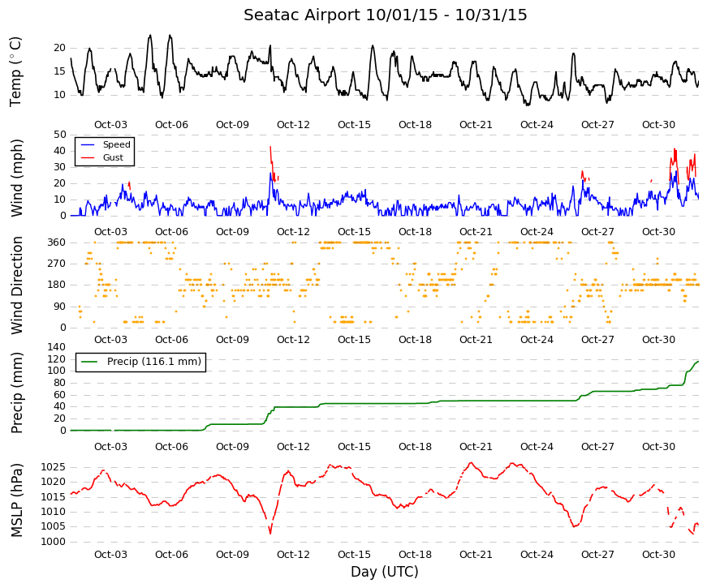The width and height of the screenshot is (707, 588).
Task: Click the Temp (°C) axis label
Action: (x=15, y=71)
